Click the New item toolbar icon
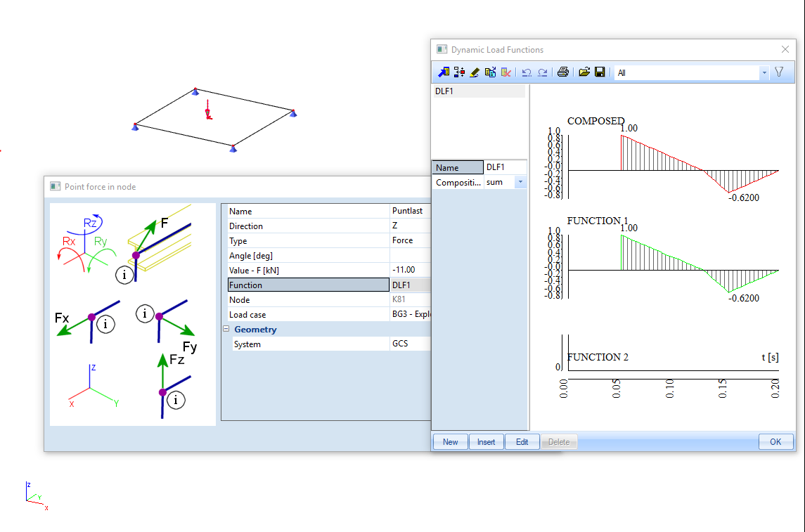Image resolution: width=805 pixels, height=532 pixels. [444, 72]
